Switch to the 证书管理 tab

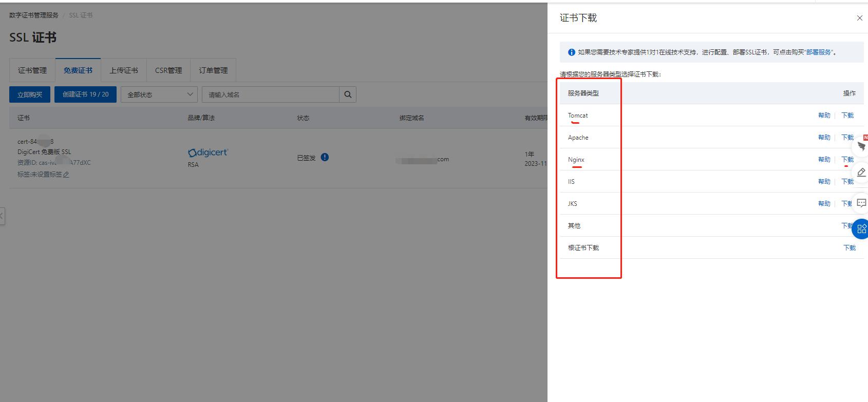click(32, 70)
